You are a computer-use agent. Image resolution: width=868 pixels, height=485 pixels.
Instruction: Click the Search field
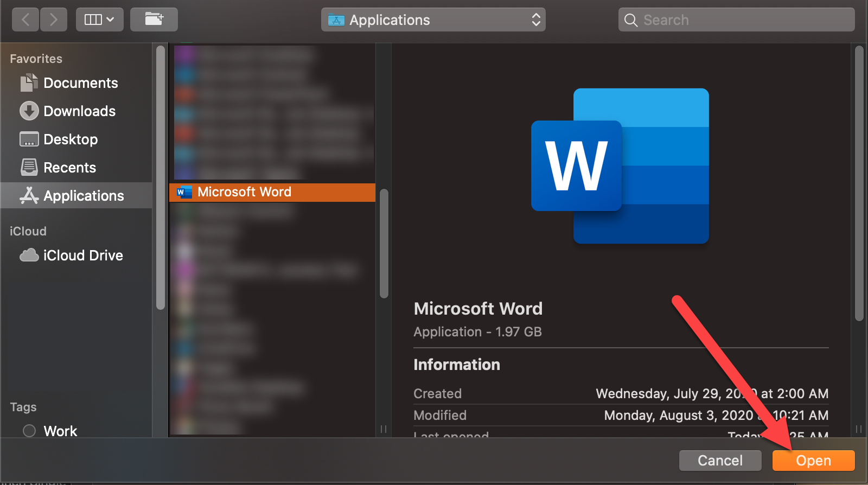click(736, 20)
